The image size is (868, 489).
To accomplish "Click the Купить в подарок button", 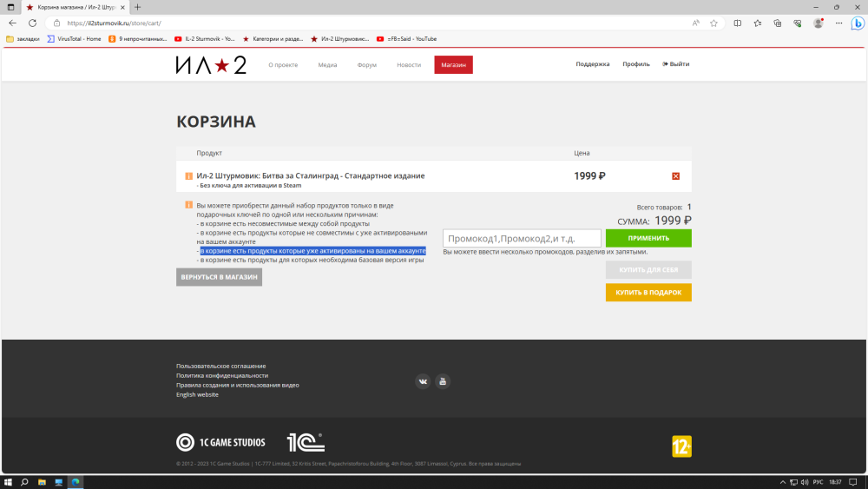I will coord(648,293).
